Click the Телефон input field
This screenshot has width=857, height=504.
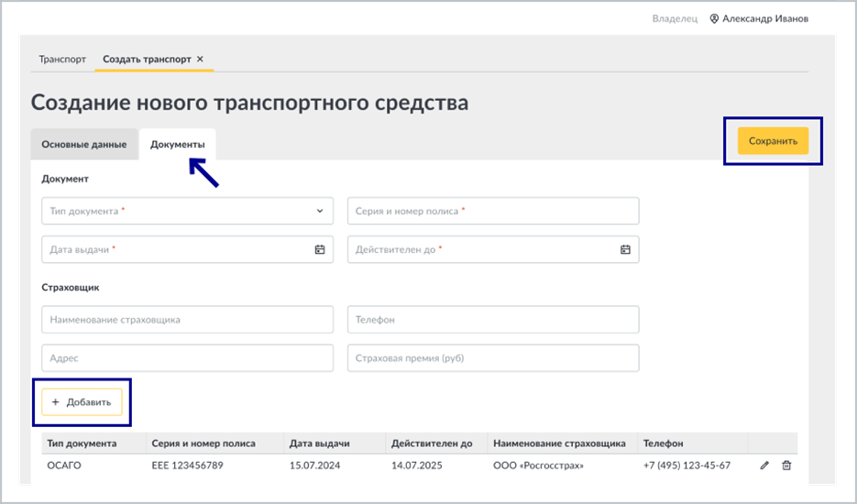(x=493, y=320)
